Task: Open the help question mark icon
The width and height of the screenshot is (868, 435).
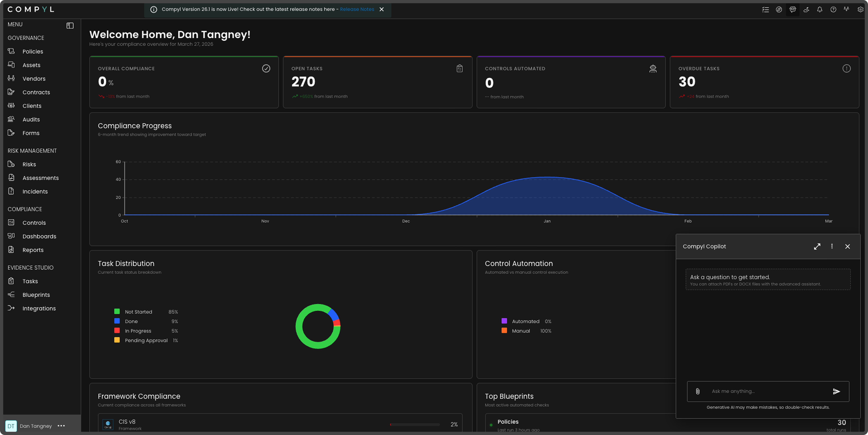Action: coord(833,9)
